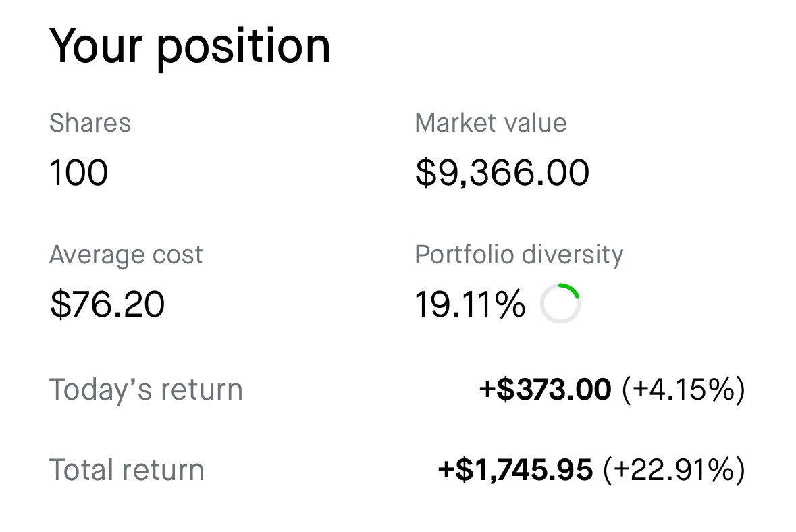Click the Average cost label

click(x=126, y=255)
